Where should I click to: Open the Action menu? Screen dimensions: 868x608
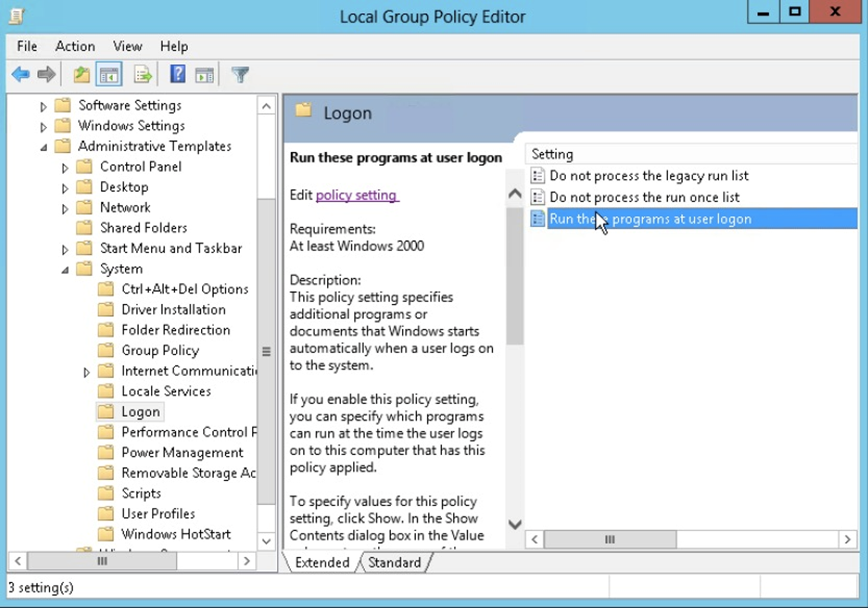[x=75, y=46]
